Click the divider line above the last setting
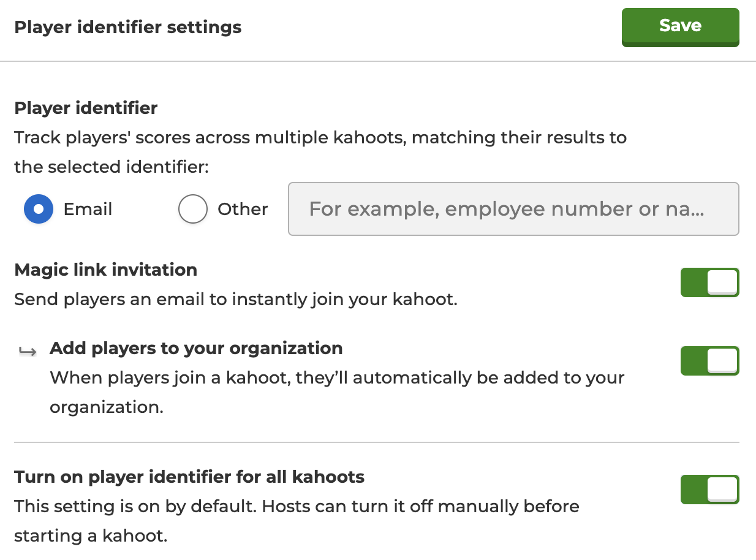The image size is (756, 560). 376,442
